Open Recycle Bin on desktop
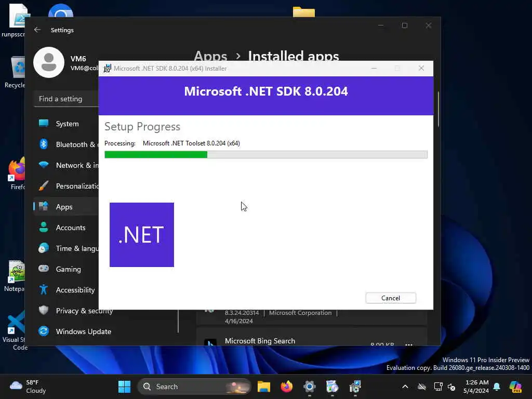Viewport: 532px width, 399px height. point(16,72)
